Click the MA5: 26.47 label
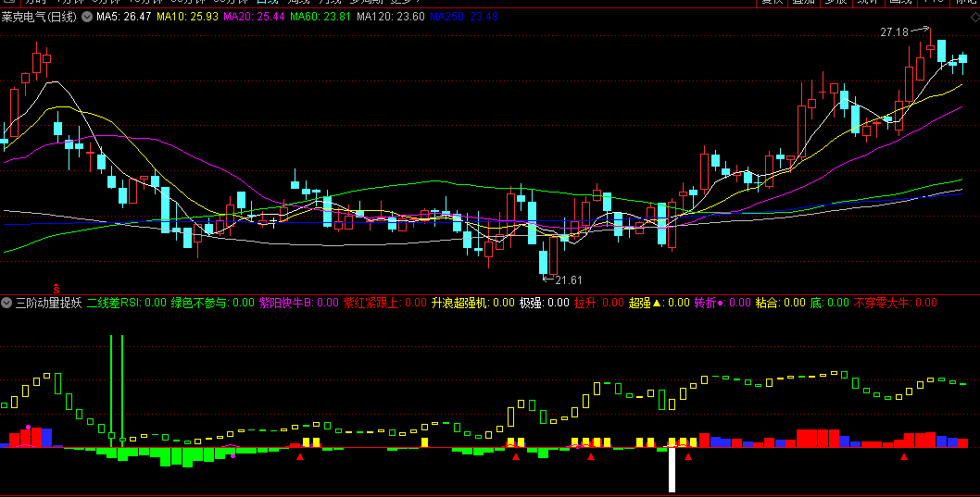The image size is (980, 497). [124, 17]
